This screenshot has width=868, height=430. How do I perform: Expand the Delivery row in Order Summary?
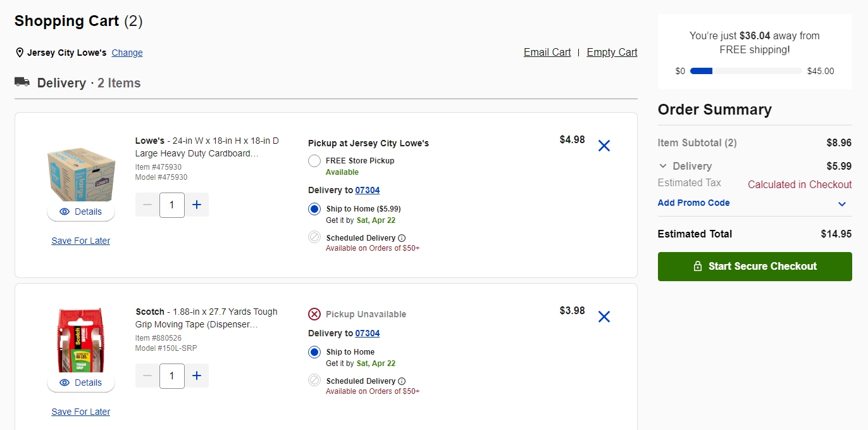663,166
